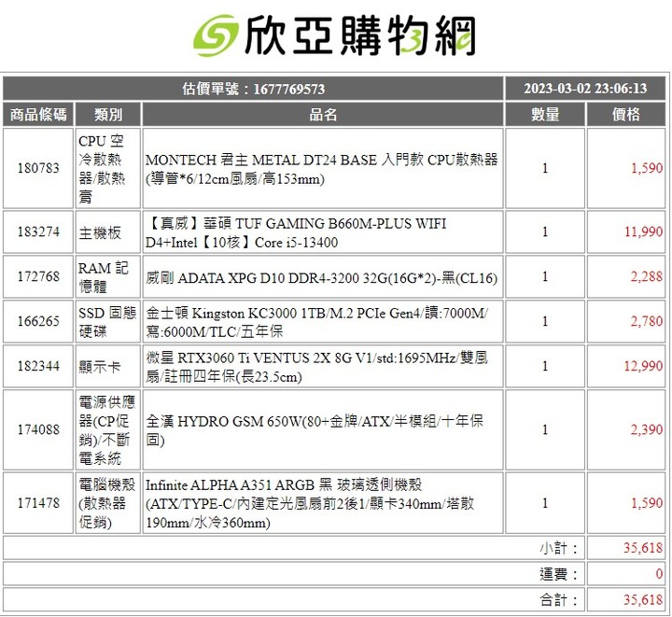Click quantity 1 in the Kingston KC3000 row
Image resolution: width=672 pixels, height=617 pixels.
(545, 321)
